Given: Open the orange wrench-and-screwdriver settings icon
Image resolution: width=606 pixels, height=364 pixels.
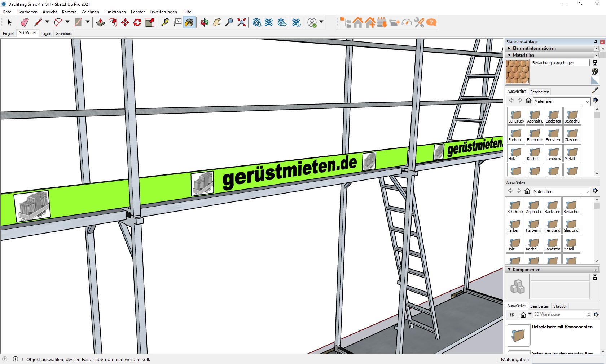Looking at the screenshot, I should (419, 22).
